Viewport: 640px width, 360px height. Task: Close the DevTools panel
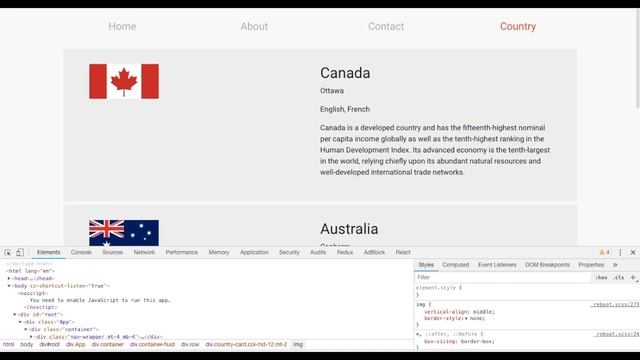point(633,253)
